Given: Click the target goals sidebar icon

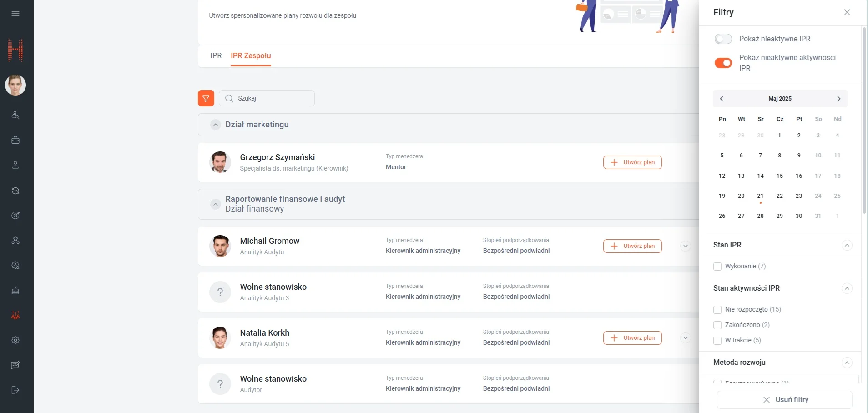Looking at the screenshot, I should (15, 215).
